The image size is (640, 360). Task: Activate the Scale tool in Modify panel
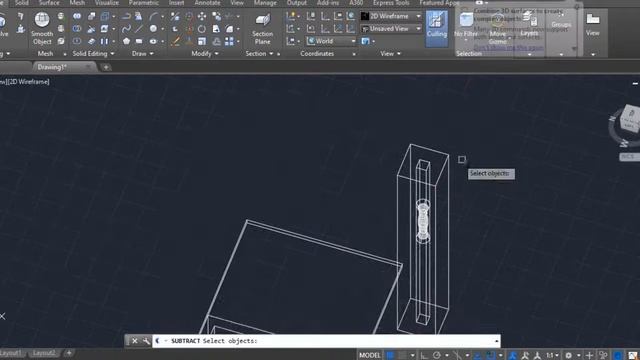click(x=202, y=41)
